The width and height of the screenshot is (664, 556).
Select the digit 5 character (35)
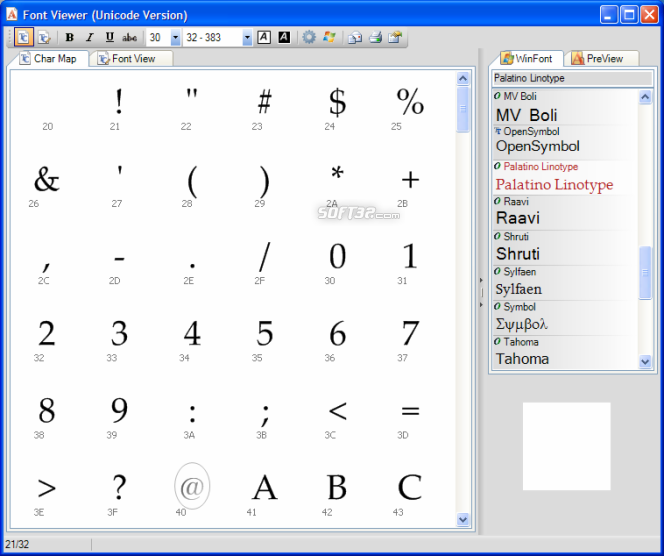(264, 333)
